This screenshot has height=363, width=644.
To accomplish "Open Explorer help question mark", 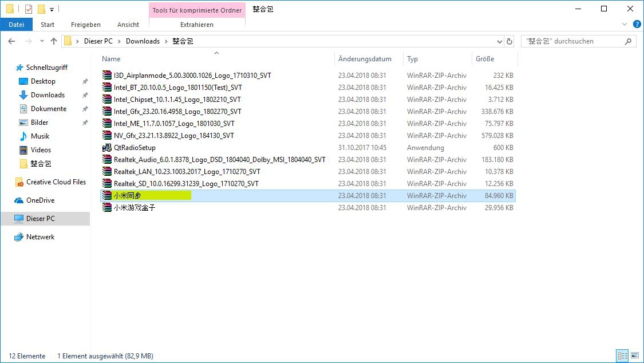I will click(637, 24).
